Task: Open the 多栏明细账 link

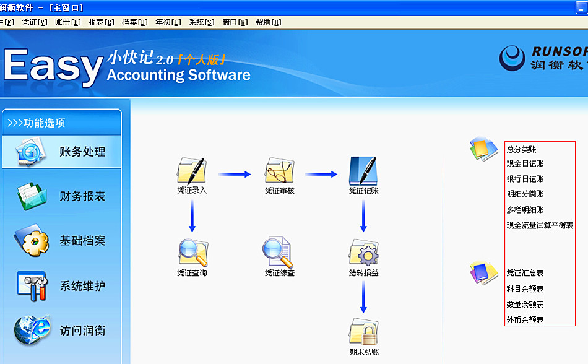Action: click(525, 210)
